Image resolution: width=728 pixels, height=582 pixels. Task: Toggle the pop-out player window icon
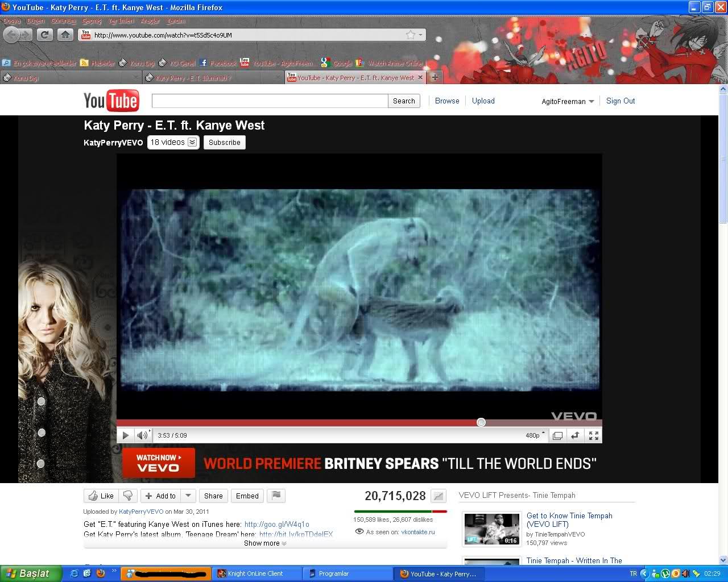coord(557,435)
